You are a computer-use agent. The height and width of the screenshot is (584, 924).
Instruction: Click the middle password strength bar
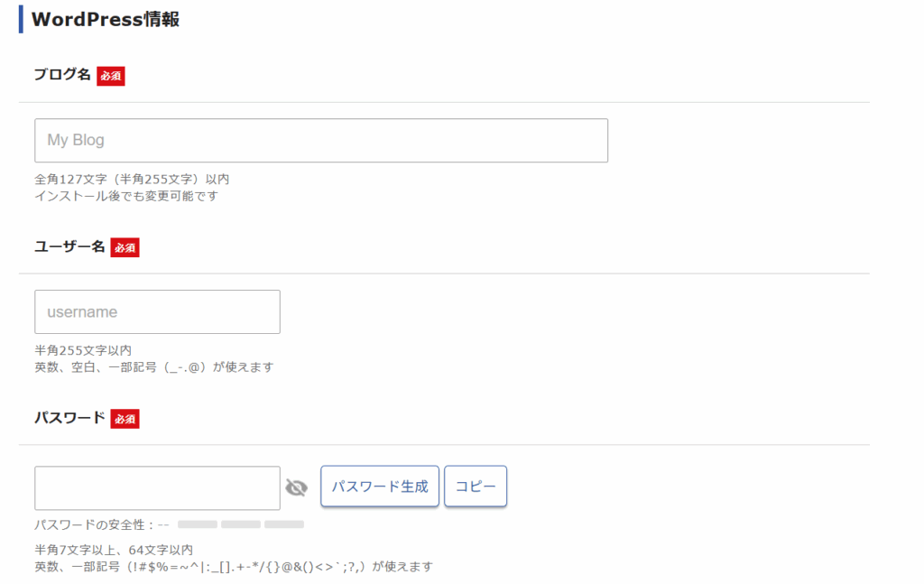241,524
